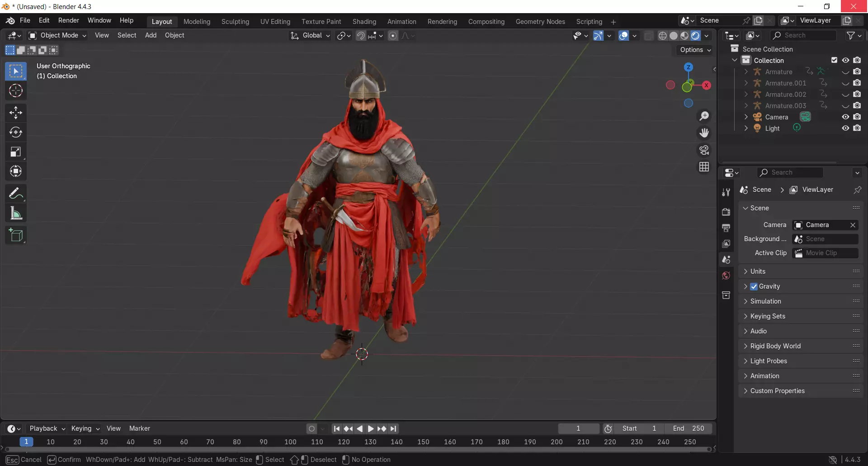Toggle camera view icon in viewport
Image resolution: width=868 pixels, height=466 pixels.
[704, 150]
